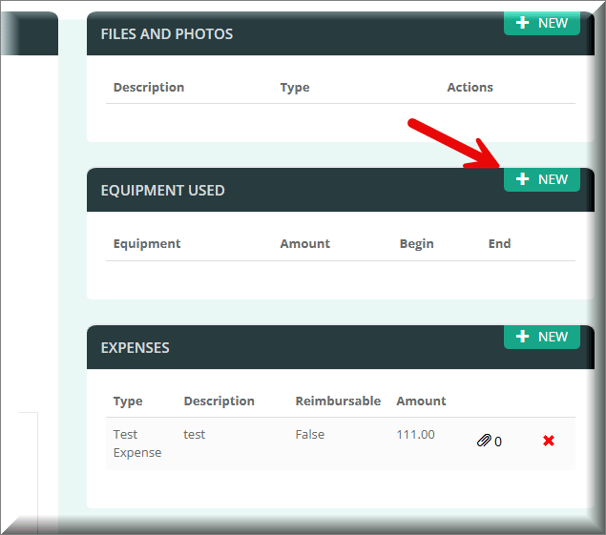Click the Files and Photos panel header
The height and width of the screenshot is (535, 606).
click(x=166, y=34)
